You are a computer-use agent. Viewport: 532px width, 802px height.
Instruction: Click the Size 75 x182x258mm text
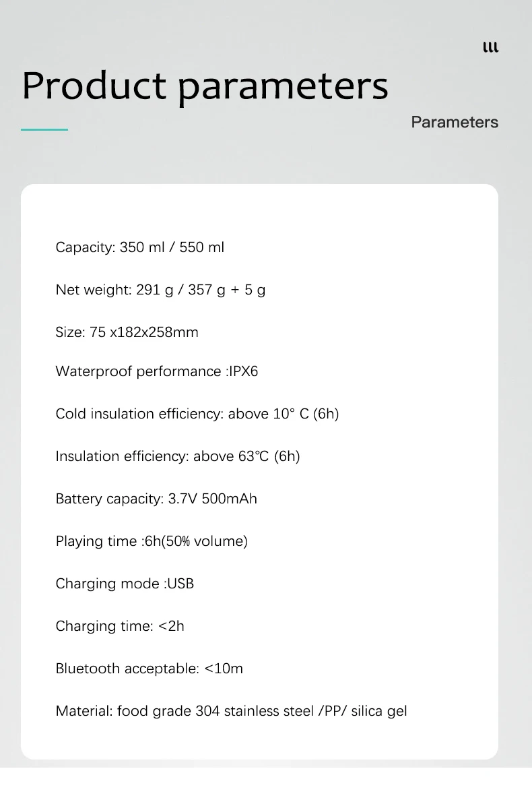pyautogui.click(x=127, y=332)
